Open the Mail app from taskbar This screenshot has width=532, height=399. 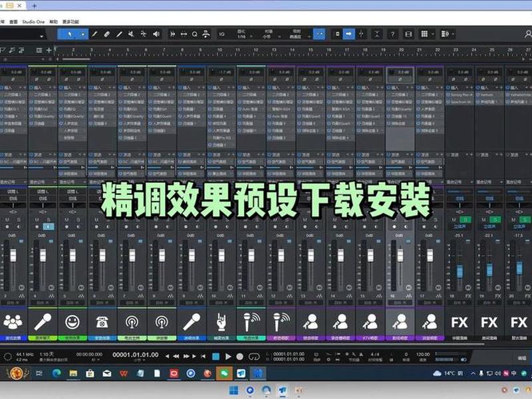click(107, 374)
